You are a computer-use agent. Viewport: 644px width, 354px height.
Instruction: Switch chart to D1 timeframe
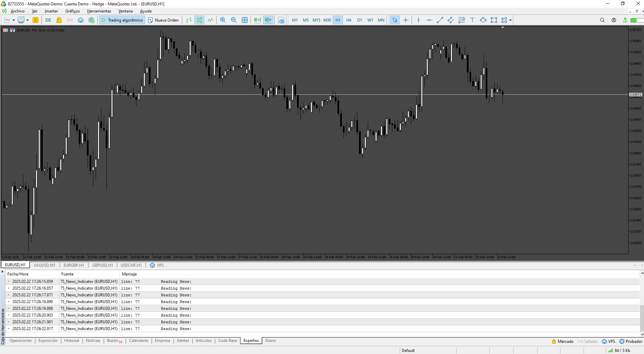click(x=359, y=20)
